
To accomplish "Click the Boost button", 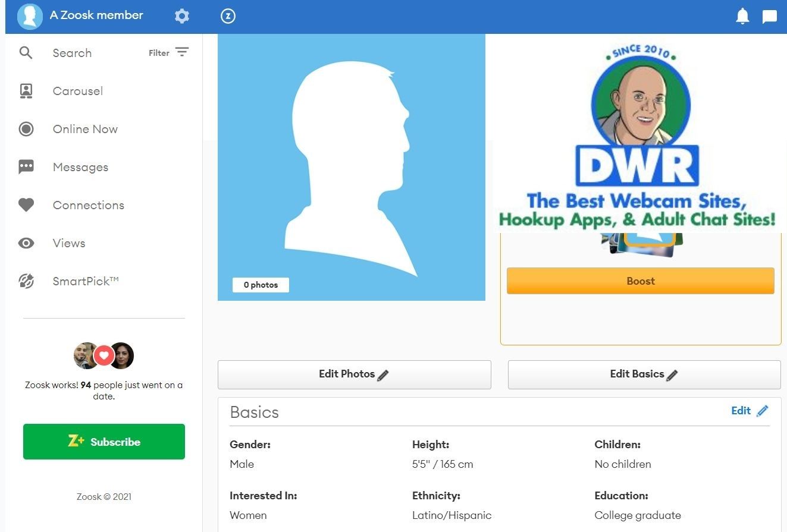I will pyautogui.click(x=640, y=281).
